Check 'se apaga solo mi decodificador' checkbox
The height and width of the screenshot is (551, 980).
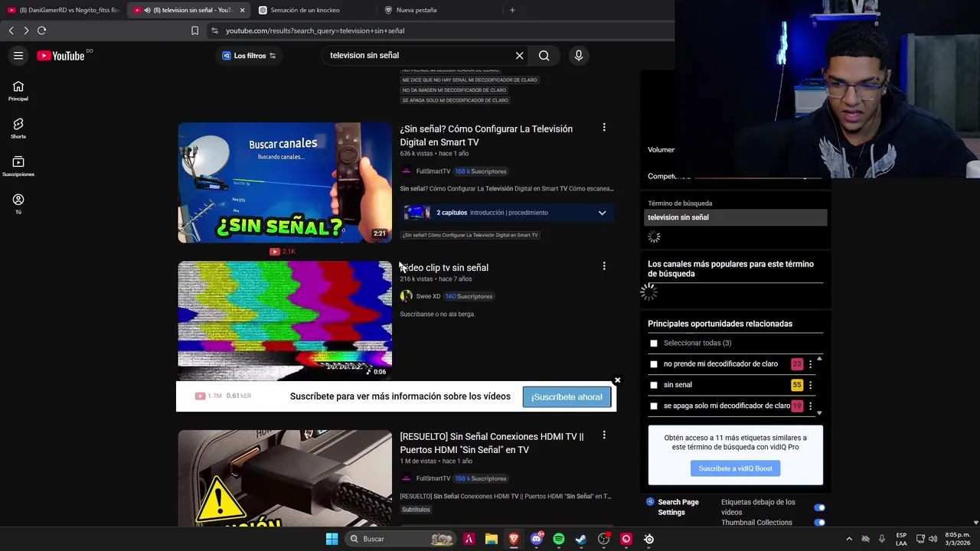pos(654,406)
